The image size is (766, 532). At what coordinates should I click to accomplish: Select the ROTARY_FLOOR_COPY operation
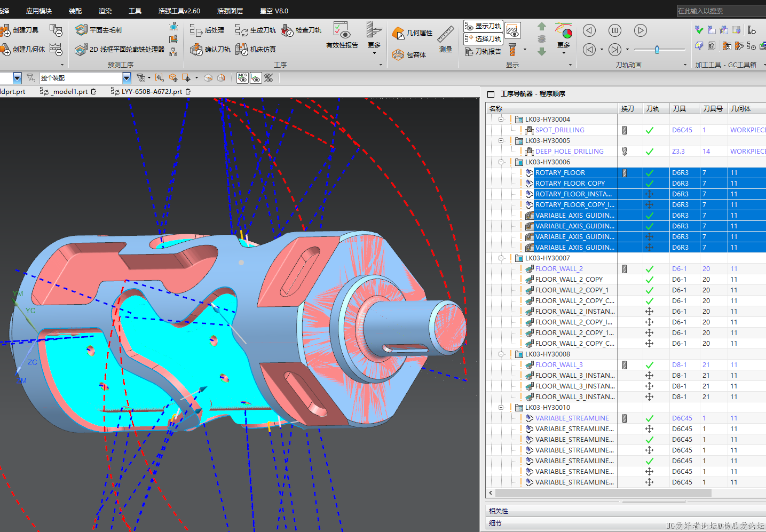click(570, 184)
